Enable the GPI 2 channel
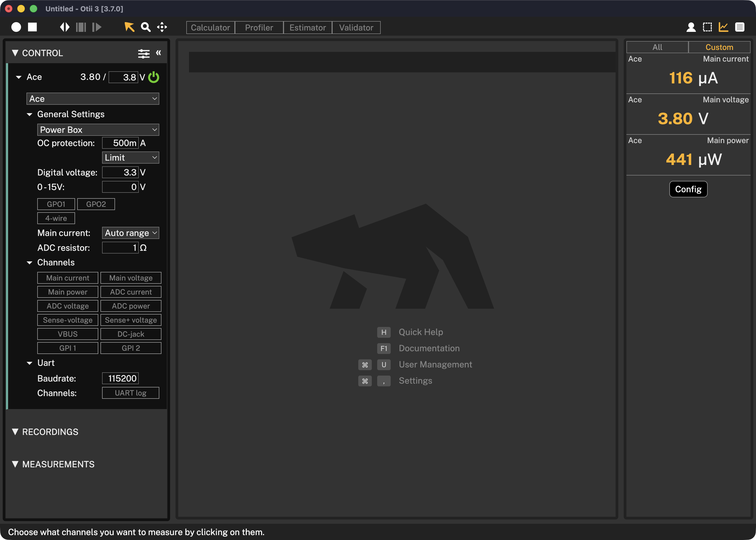This screenshot has width=756, height=540. click(131, 348)
